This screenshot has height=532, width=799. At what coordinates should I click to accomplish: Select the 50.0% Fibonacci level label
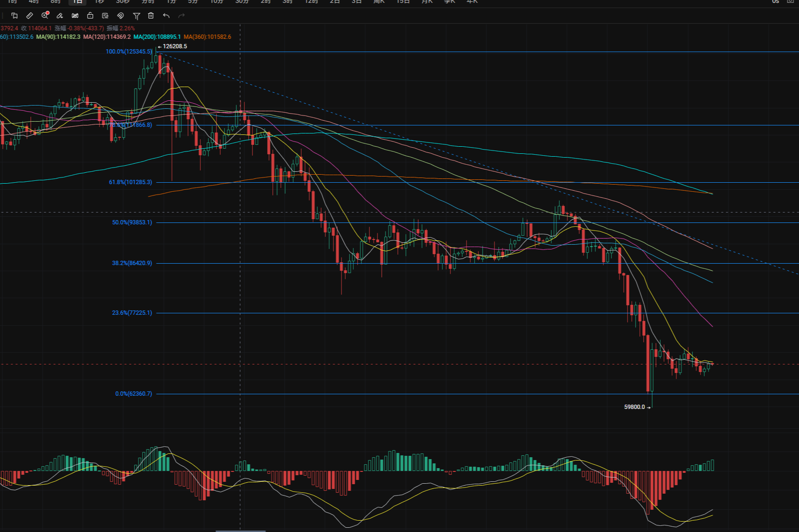pyautogui.click(x=132, y=222)
